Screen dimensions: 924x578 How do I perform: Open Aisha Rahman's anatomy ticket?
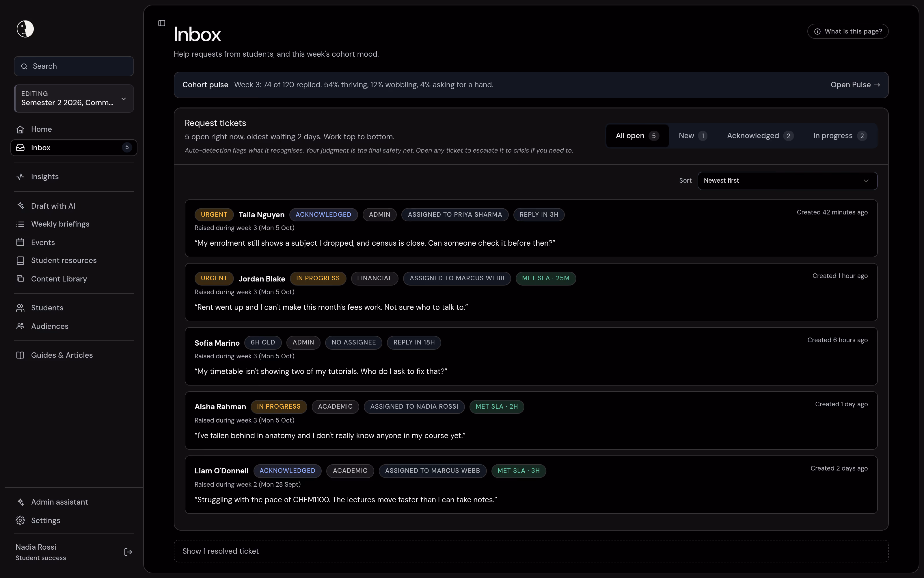pyautogui.click(x=531, y=420)
